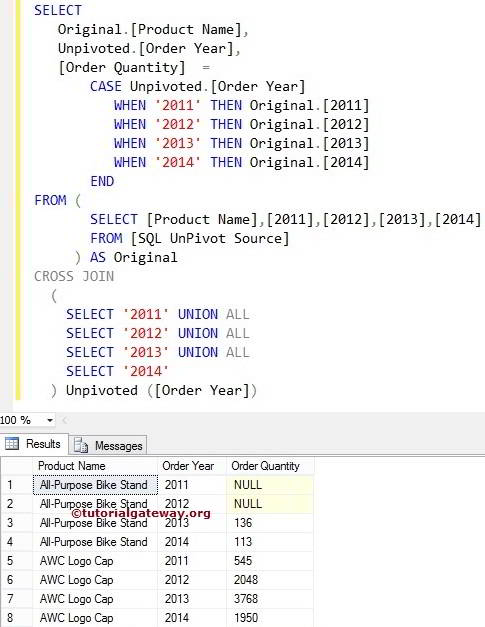This screenshot has height=627, width=485.
Task: Click the NULL quantity cell in row 1
Action: pyautogui.click(x=270, y=485)
